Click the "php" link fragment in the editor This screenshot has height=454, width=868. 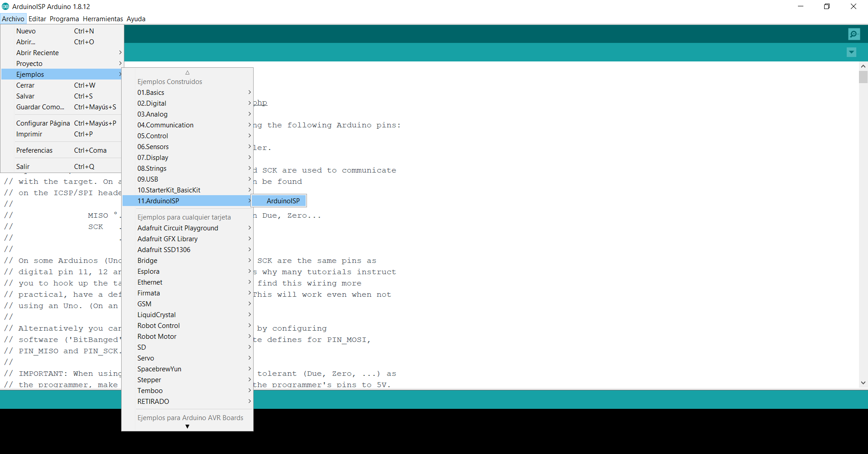260,103
